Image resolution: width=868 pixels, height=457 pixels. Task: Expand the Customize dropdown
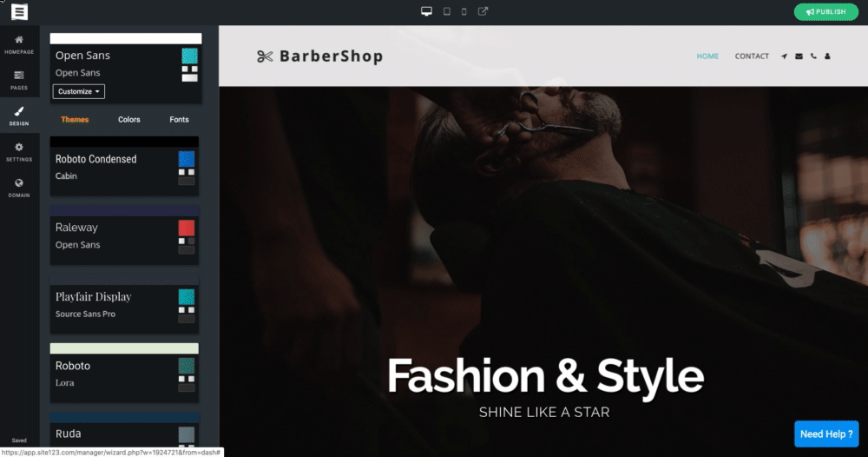(x=79, y=91)
